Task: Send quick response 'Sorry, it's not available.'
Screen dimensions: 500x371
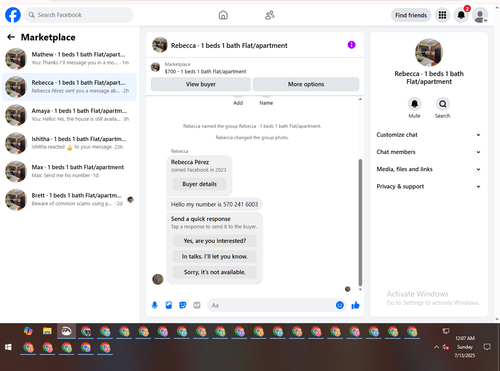Action: click(215, 272)
